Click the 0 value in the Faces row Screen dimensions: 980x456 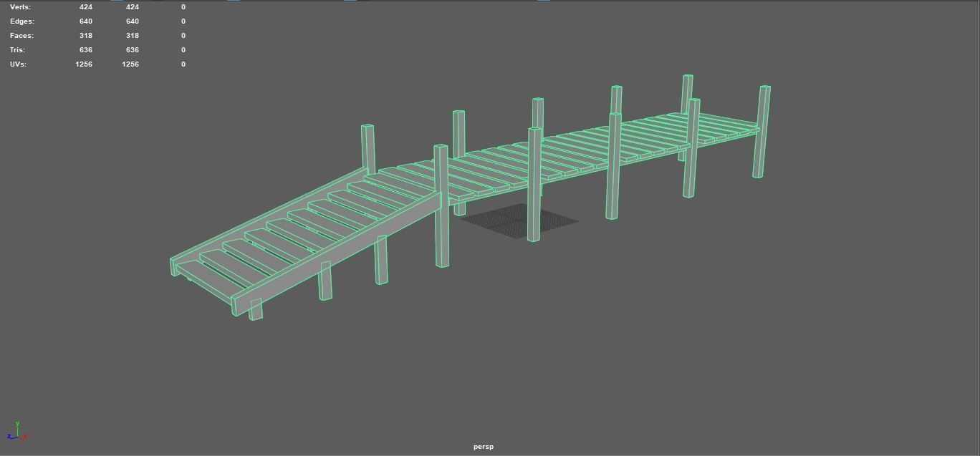tap(183, 36)
